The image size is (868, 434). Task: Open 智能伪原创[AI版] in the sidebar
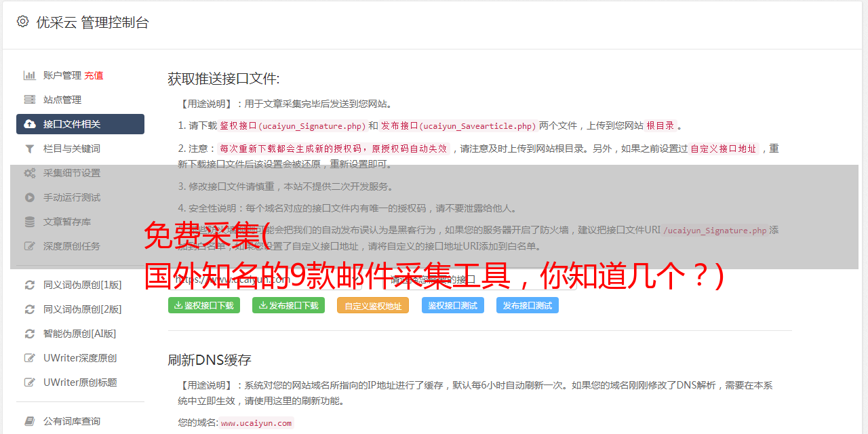pyautogui.click(x=80, y=334)
